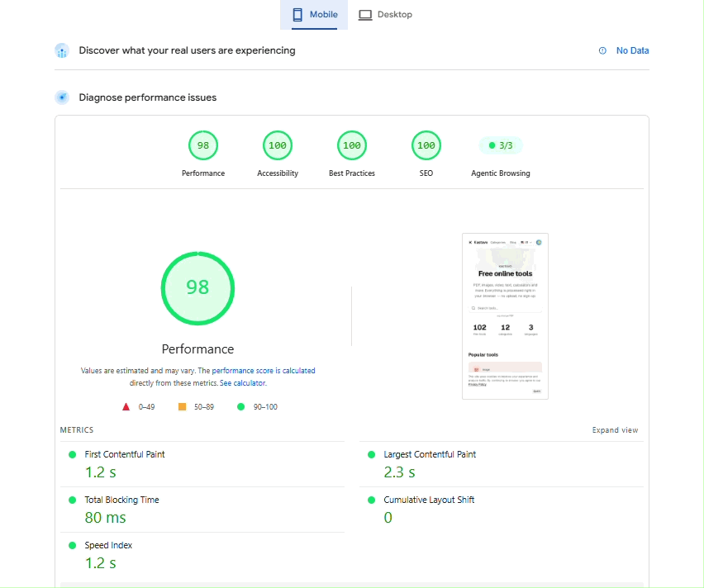Image resolution: width=704 pixels, height=588 pixels.
Task: Open the 'performance score is calculated' link
Action: point(264,371)
